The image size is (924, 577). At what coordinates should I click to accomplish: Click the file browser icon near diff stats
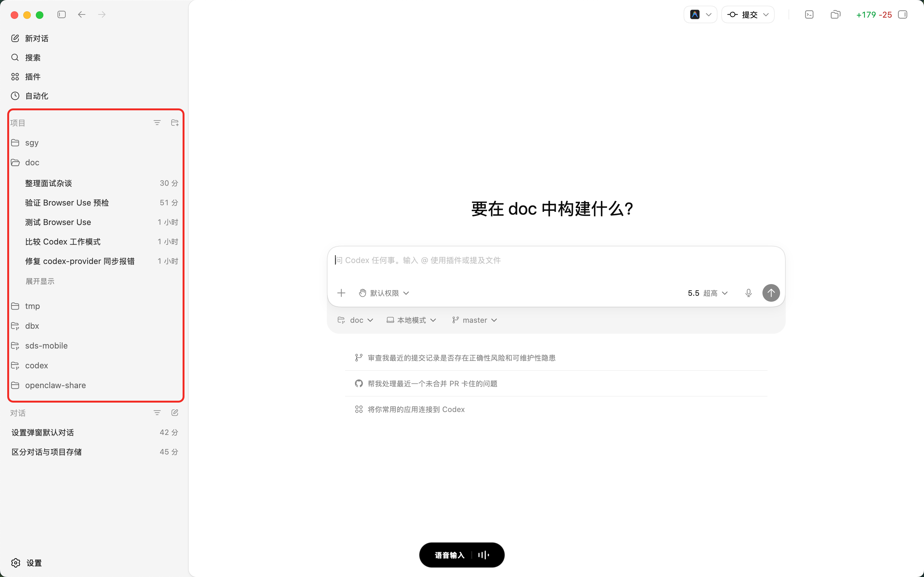click(835, 14)
